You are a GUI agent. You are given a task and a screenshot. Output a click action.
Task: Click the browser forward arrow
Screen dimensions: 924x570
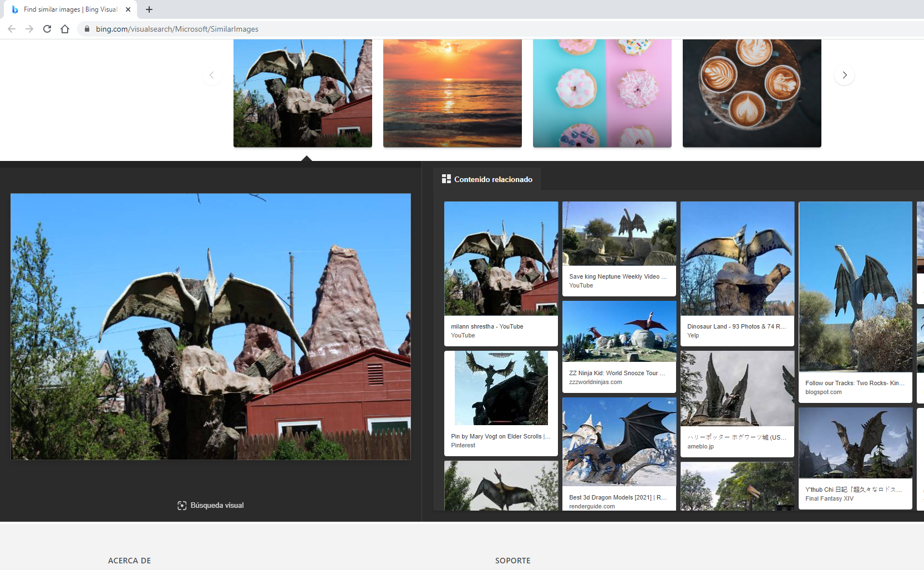[29, 29]
